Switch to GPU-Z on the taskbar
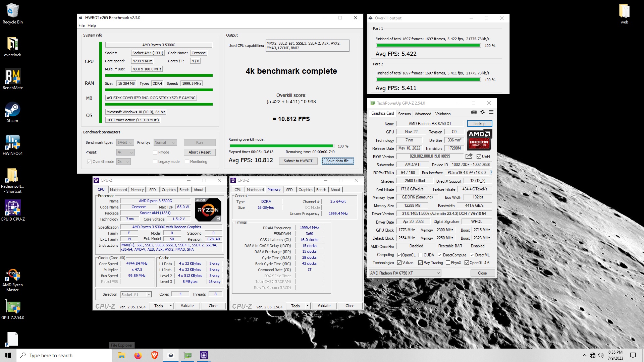The height and width of the screenshot is (362, 644). 187,355
